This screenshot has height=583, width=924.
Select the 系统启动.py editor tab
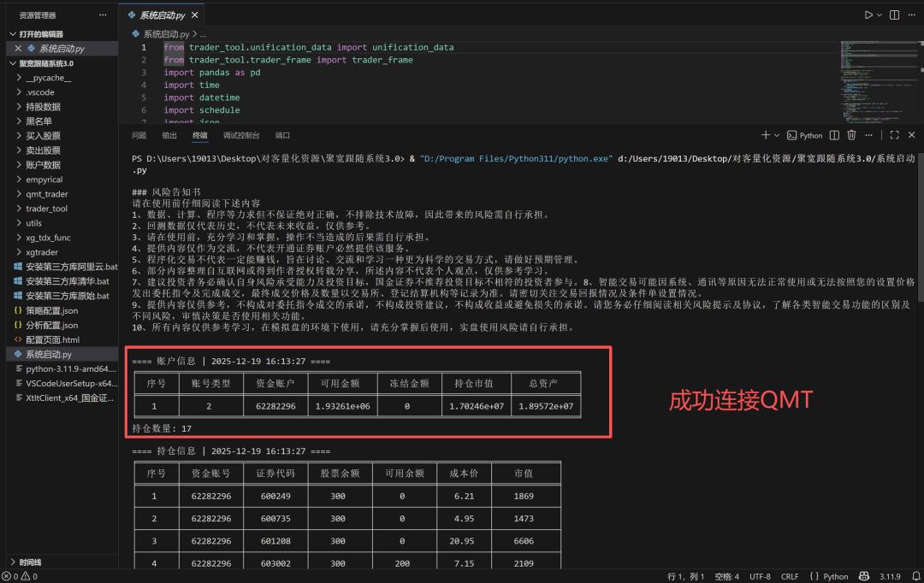(162, 15)
